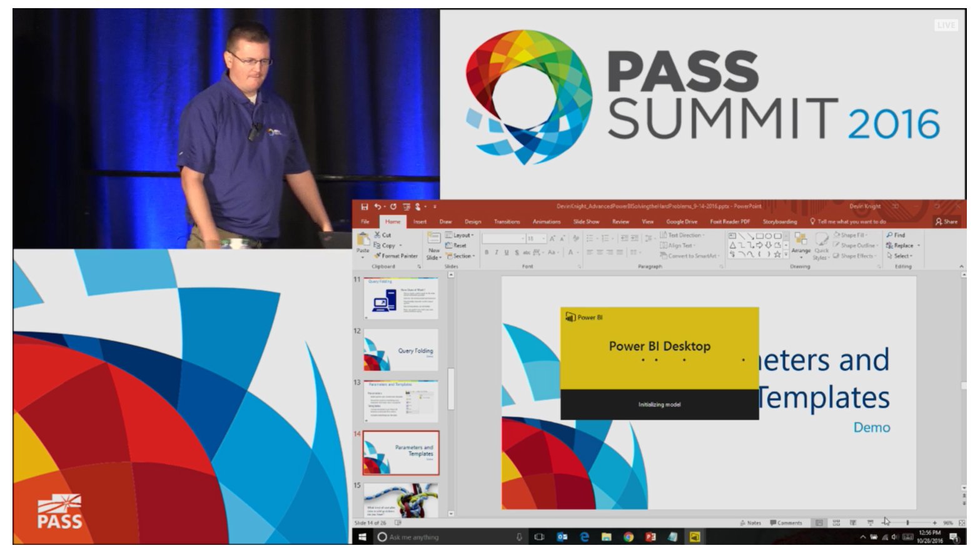Choose the oval shape in gallery
The image size is (980, 548).
point(768,236)
